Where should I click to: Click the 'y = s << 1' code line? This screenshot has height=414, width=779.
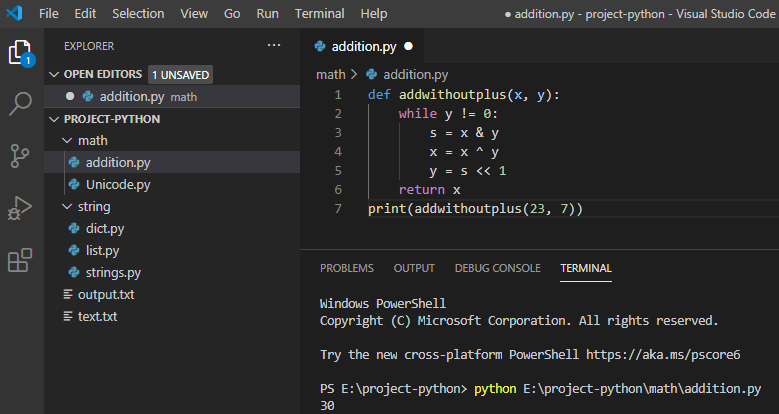tap(467, 170)
